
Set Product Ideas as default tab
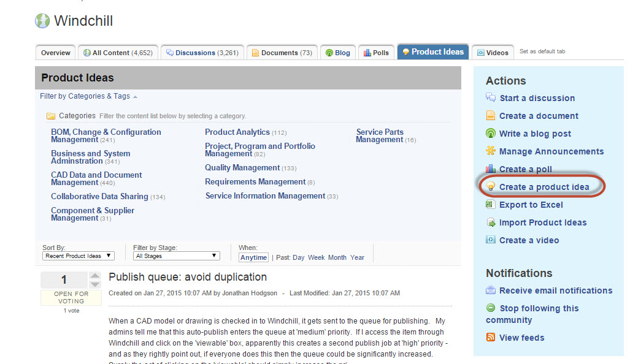[x=542, y=51]
